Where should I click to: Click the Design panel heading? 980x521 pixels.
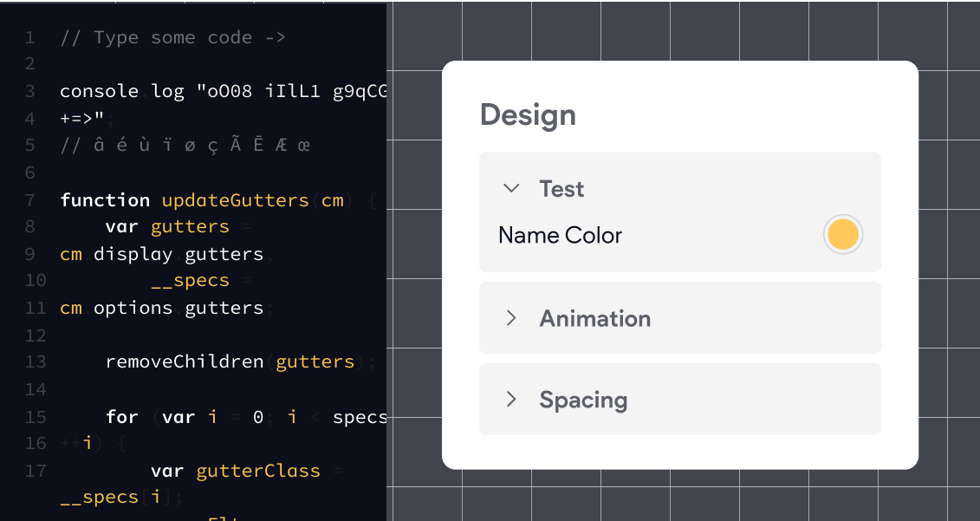pos(528,114)
